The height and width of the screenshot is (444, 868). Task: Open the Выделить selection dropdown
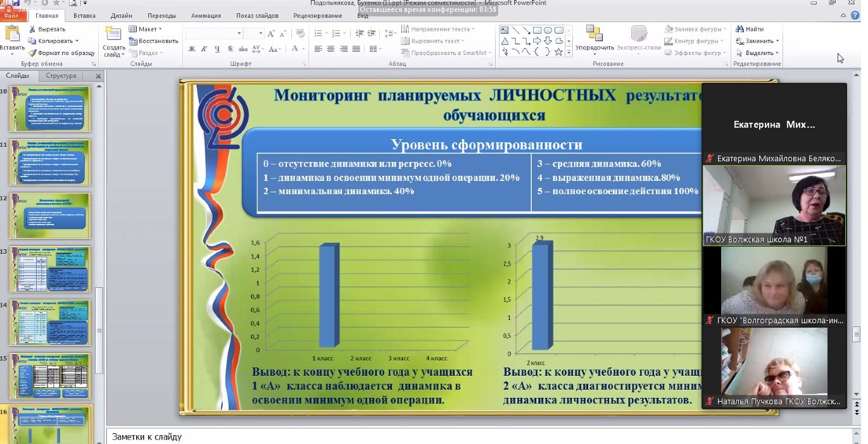[758, 53]
